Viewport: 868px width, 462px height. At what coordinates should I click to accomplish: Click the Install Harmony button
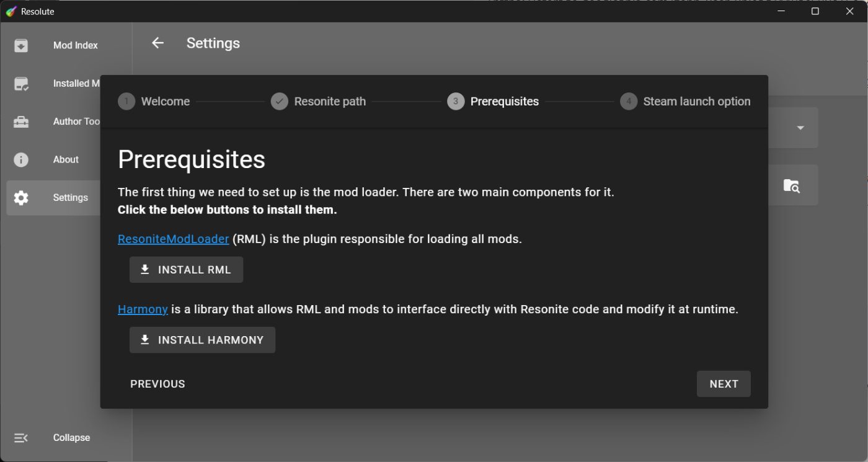202,340
